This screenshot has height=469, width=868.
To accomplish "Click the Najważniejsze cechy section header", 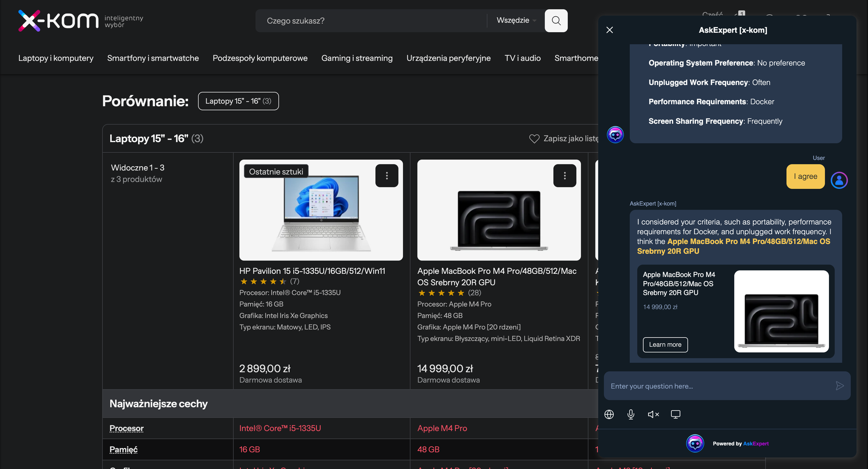I will [x=158, y=403].
